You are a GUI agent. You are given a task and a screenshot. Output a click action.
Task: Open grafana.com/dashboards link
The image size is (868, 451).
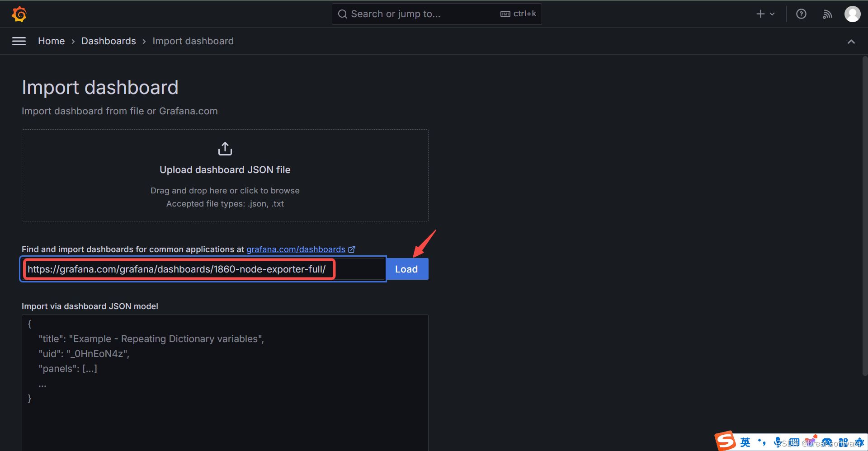point(296,249)
